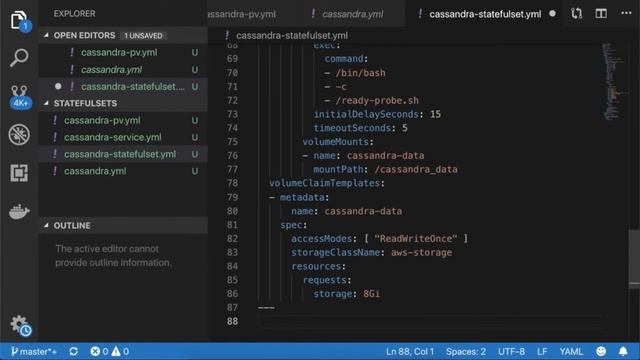The height and width of the screenshot is (360, 640).
Task: Open the Debug view icon
Action: pos(19,134)
